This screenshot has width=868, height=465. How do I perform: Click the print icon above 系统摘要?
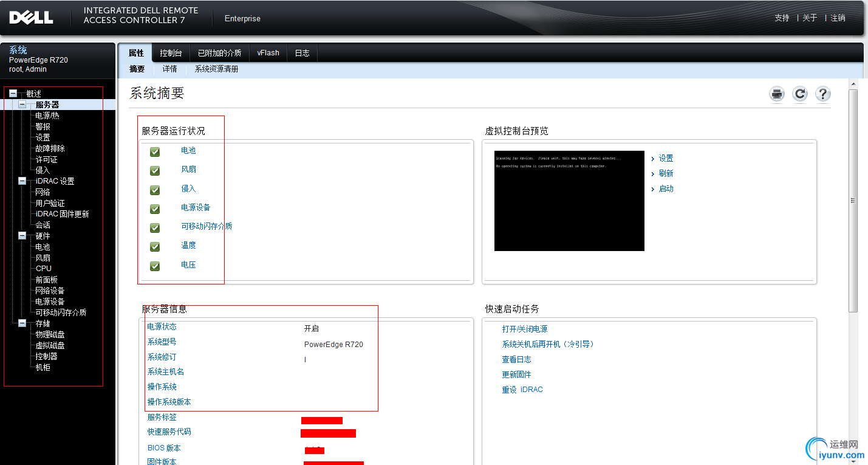point(776,94)
